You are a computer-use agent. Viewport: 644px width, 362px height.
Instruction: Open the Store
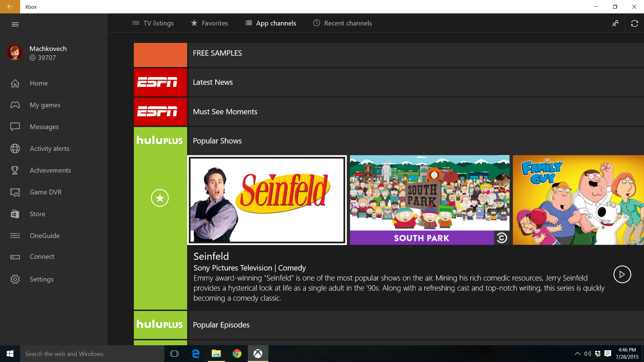[37, 214]
